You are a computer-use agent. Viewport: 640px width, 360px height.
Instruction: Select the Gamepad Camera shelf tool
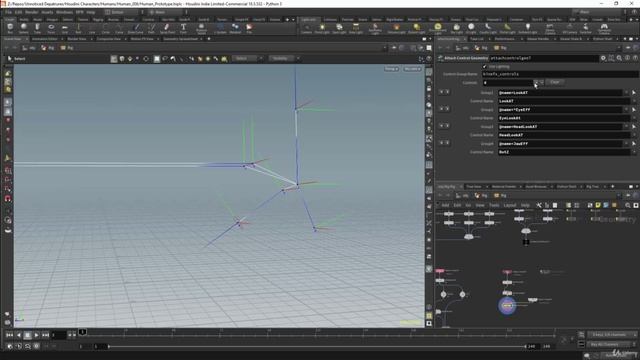point(604,28)
